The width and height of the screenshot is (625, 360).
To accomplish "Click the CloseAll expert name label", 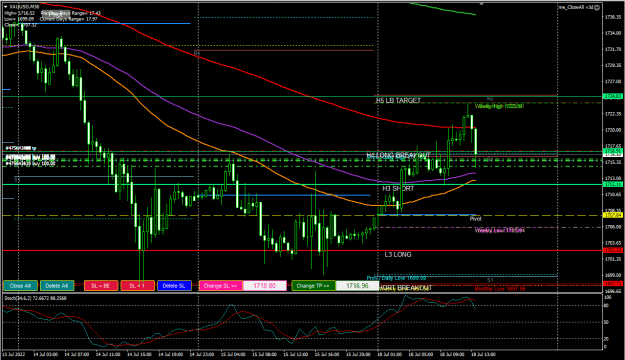I will [x=576, y=7].
